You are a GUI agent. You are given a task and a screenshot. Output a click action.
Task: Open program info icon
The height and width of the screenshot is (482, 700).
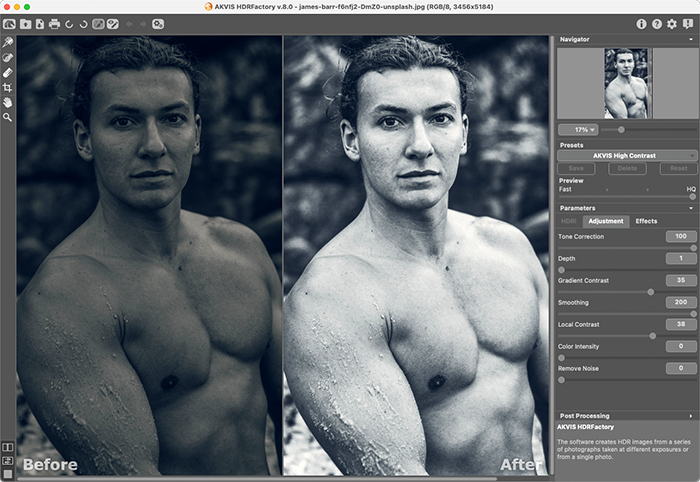click(x=641, y=23)
